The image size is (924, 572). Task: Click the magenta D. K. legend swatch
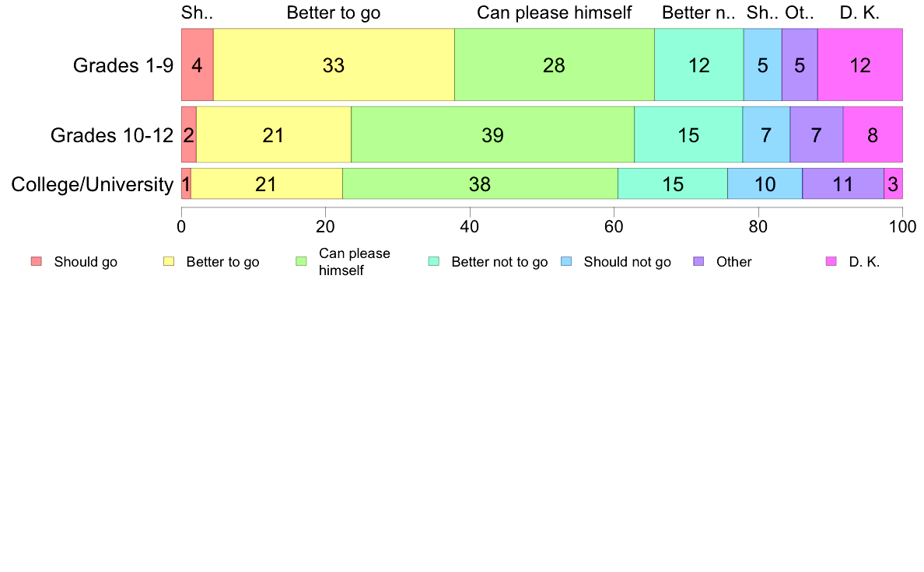click(x=831, y=262)
